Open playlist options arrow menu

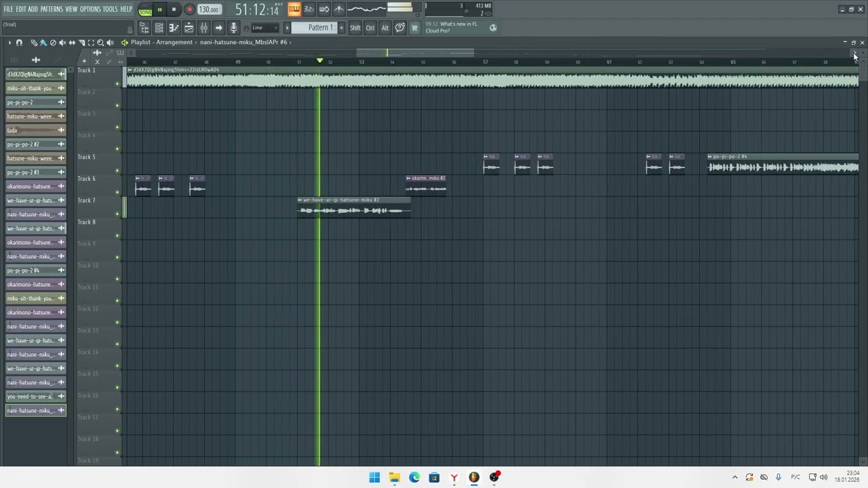(x=9, y=43)
